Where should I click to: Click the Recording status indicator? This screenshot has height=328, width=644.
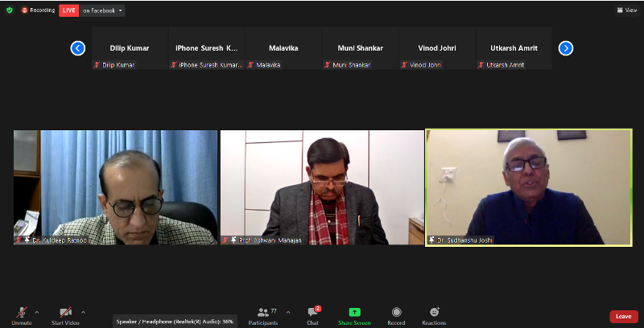click(x=38, y=10)
